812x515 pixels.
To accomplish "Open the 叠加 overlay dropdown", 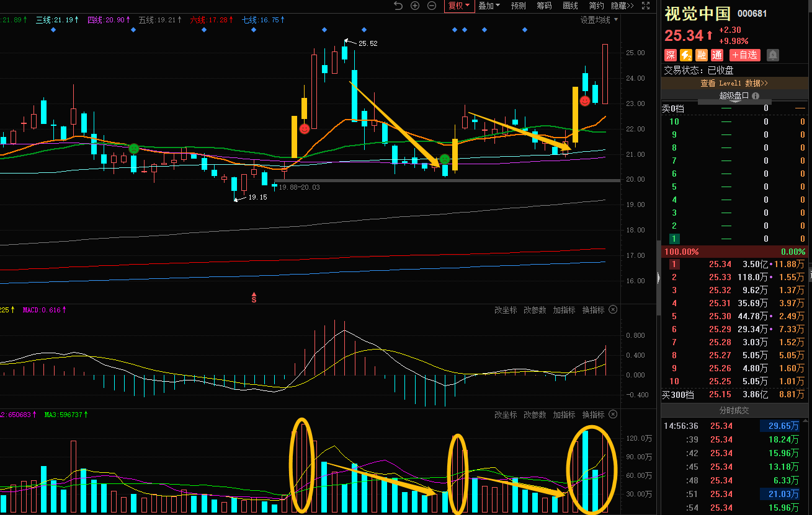I will point(489,6).
